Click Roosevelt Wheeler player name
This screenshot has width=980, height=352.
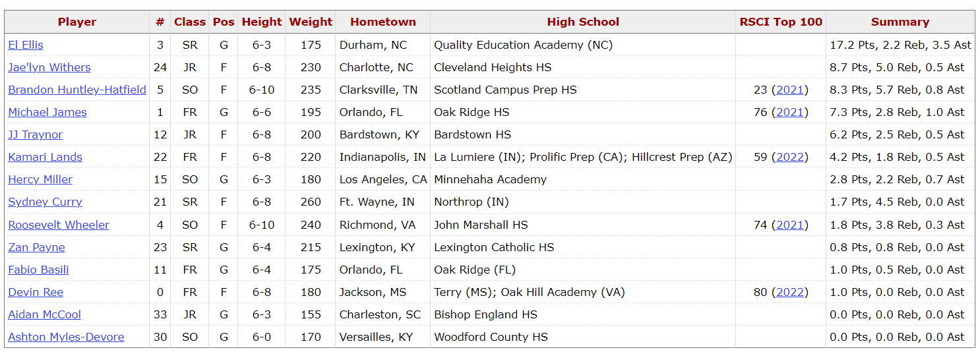(59, 225)
